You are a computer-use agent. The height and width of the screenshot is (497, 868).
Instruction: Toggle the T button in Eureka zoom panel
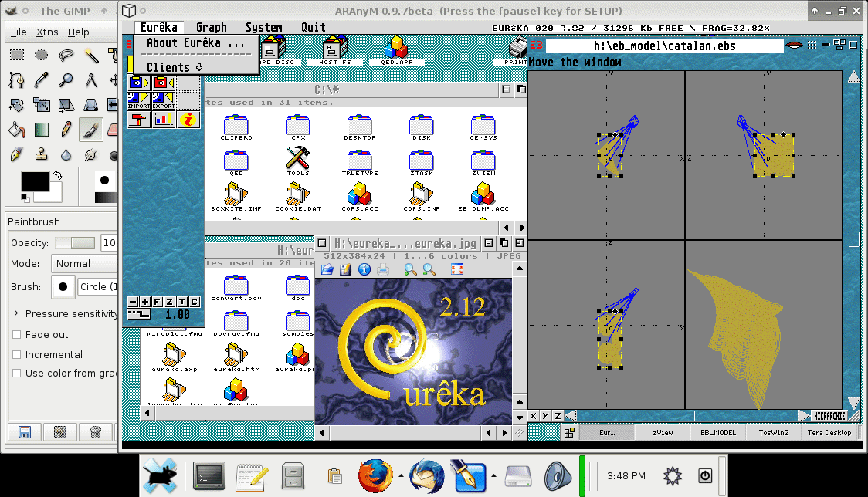point(181,302)
